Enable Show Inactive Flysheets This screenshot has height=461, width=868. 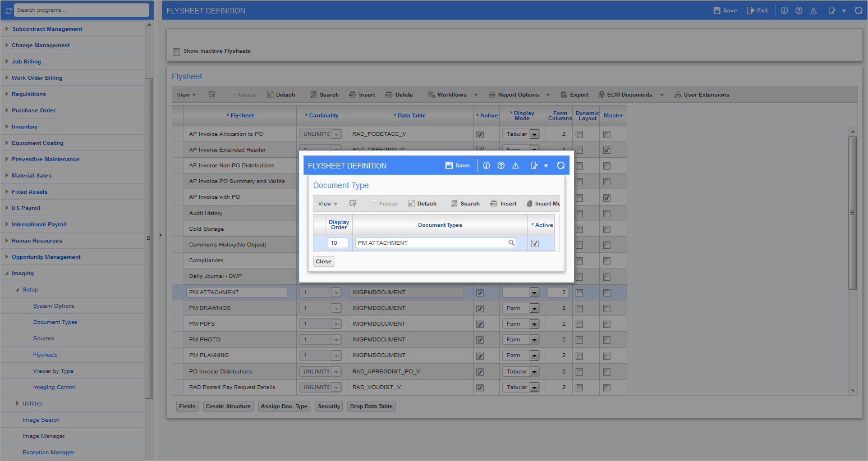176,51
